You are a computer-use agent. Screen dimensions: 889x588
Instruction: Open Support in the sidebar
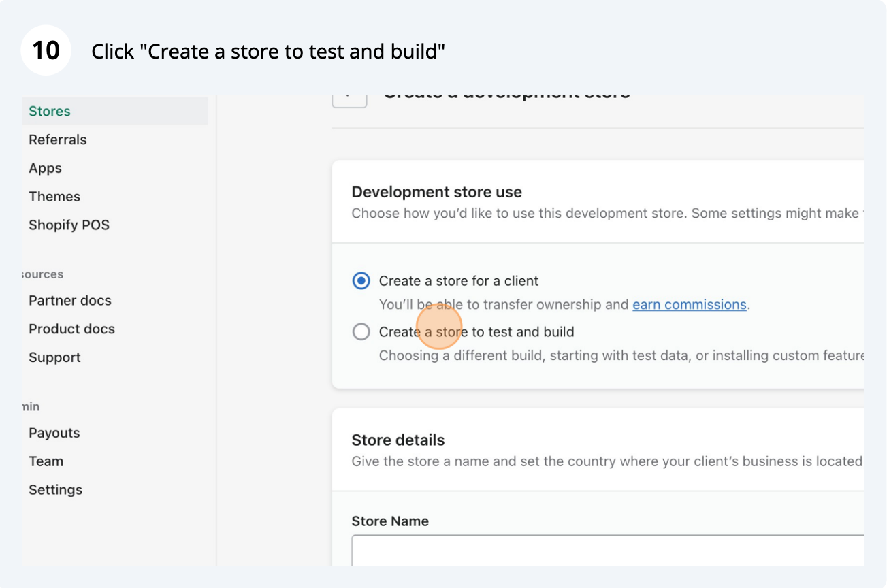(x=54, y=357)
